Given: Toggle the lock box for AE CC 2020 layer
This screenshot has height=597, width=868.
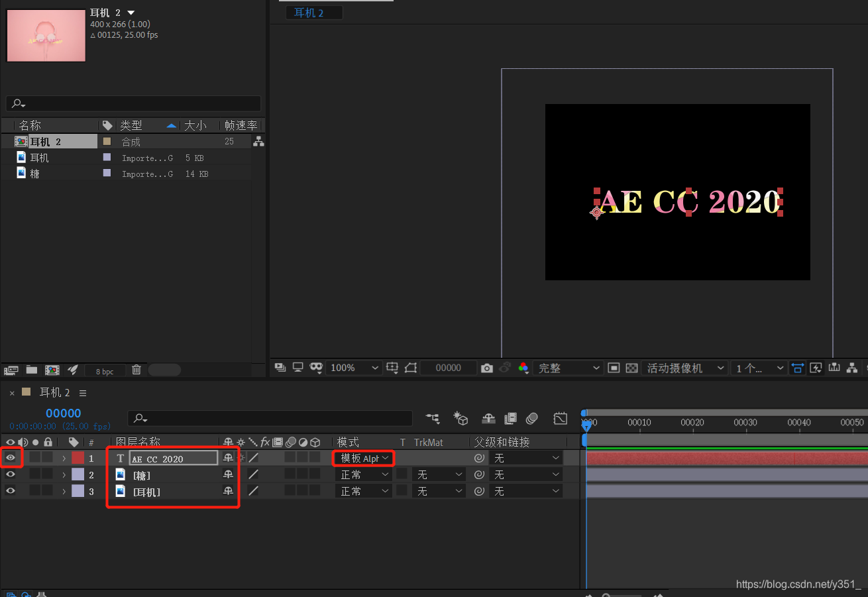Looking at the screenshot, I should point(47,457).
